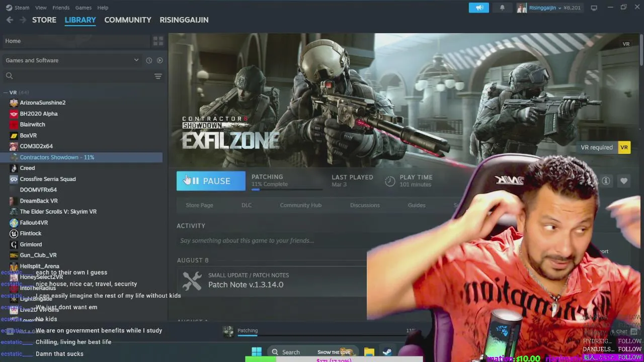Open the Friends menu
This screenshot has height=362, width=644.
pos(61,8)
